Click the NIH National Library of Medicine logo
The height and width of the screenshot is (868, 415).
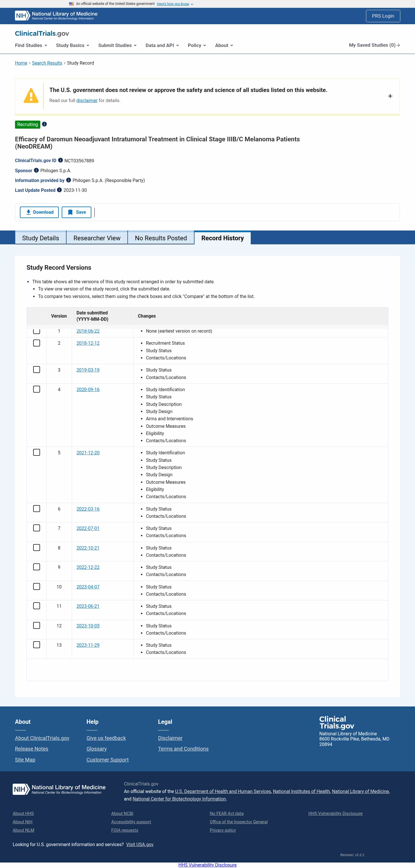[56, 16]
